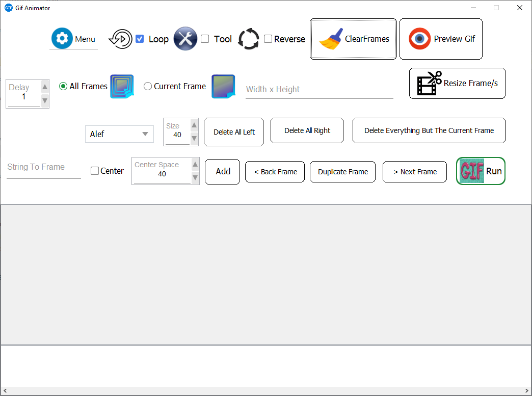Viewport: 532px width, 396px height.
Task: Enable the Reverse checkbox
Action: 268,39
